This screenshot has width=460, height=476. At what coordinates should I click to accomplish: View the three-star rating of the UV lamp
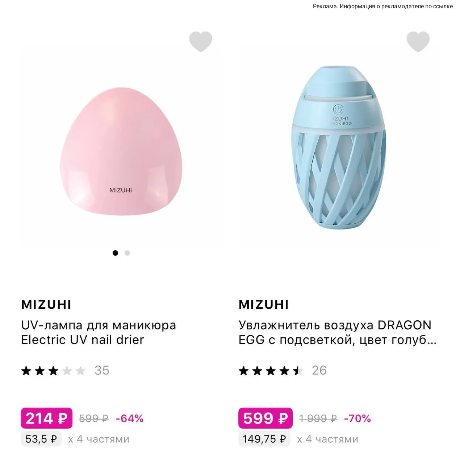(x=53, y=371)
